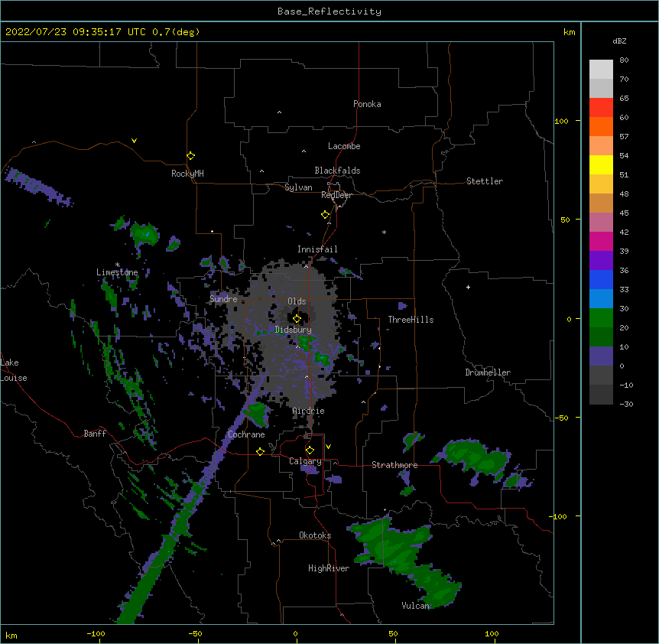Select the radar site diamond between Olds and Didsbury

pyautogui.click(x=297, y=319)
